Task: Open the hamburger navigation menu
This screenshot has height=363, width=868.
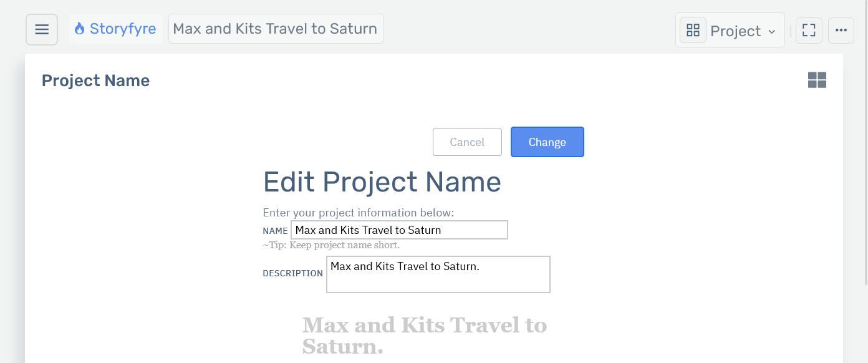Action: pos(41,29)
